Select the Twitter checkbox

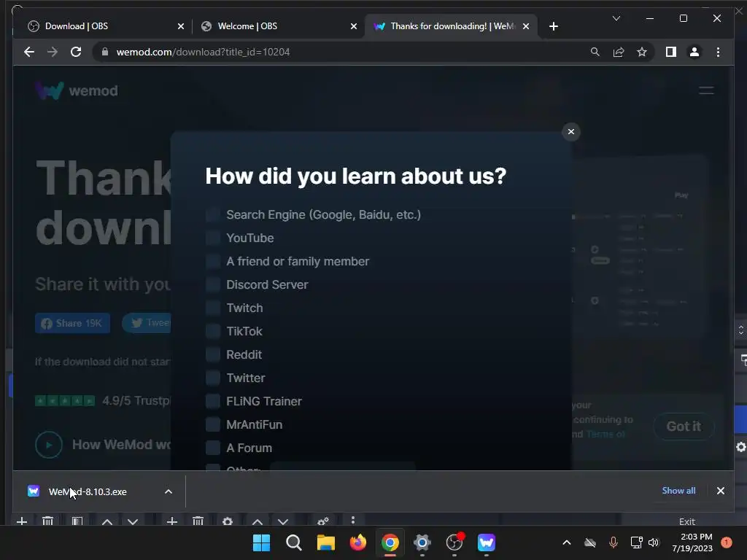[213, 378]
